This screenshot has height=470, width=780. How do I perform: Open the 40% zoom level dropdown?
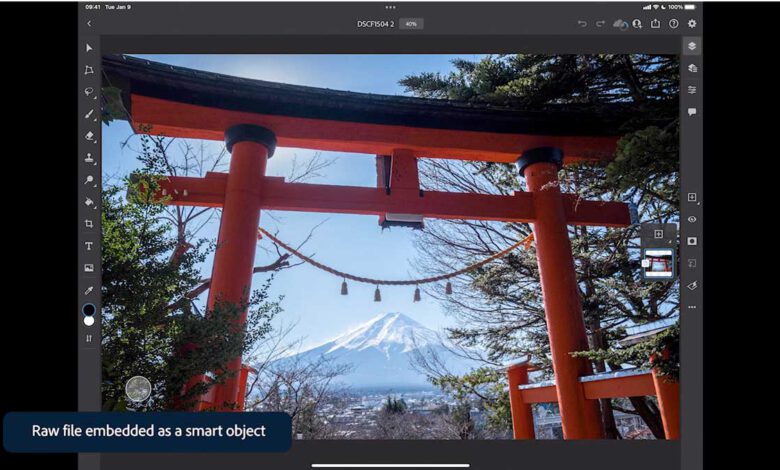(x=410, y=23)
